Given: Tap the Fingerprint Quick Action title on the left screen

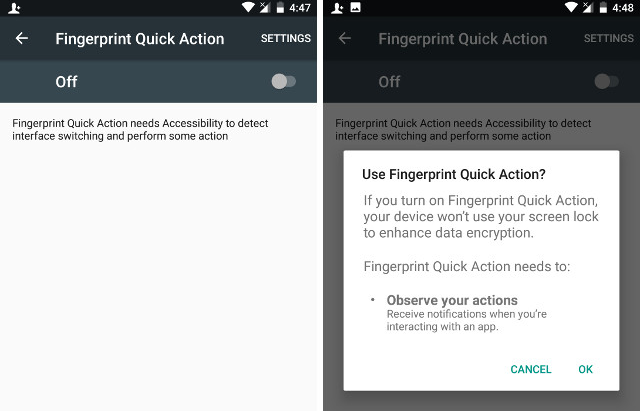Looking at the screenshot, I should [x=139, y=39].
